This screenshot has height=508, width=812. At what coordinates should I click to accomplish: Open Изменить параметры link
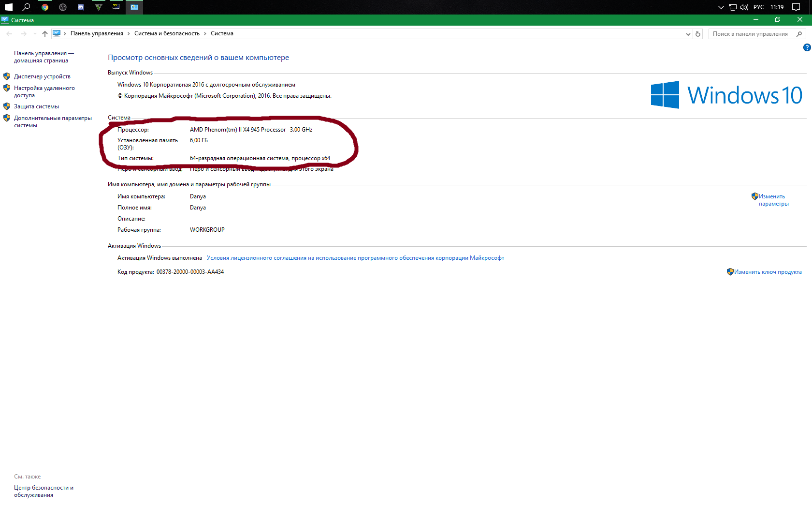point(773,200)
